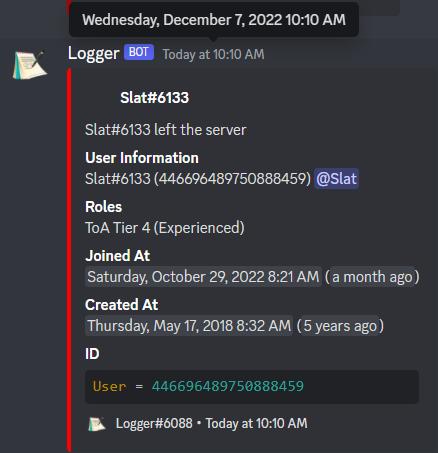Click the 'User' keyword in the code block
Viewport: 438px width, 453px height.
click(110, 386)
